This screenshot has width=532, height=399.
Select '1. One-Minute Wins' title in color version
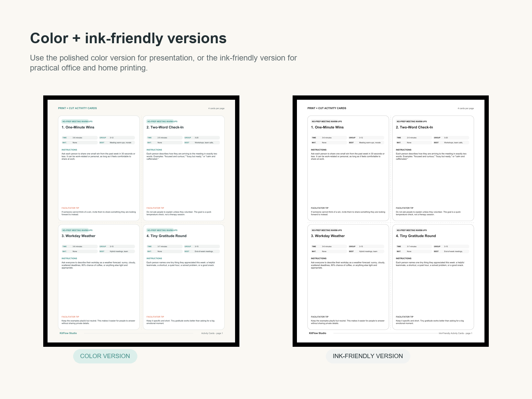tap(78, 127)
